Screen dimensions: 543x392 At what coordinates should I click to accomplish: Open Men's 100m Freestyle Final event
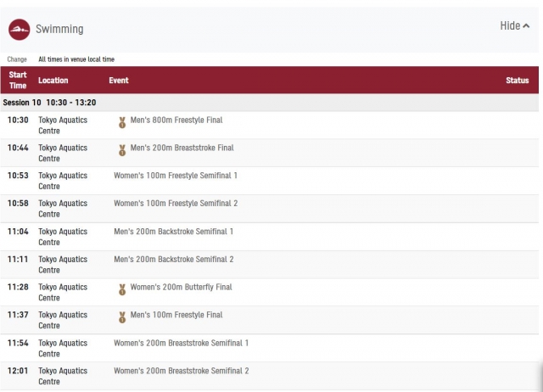coord(176,315)
